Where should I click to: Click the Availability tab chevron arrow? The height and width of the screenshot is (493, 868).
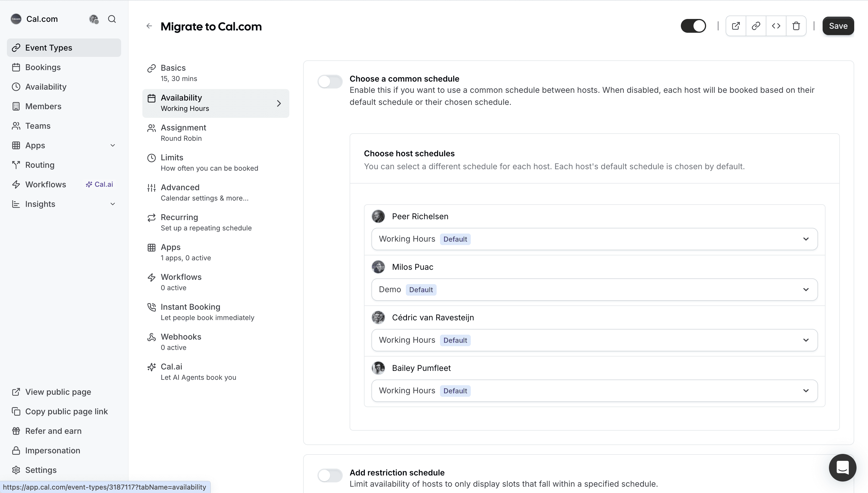coord(279,103)
